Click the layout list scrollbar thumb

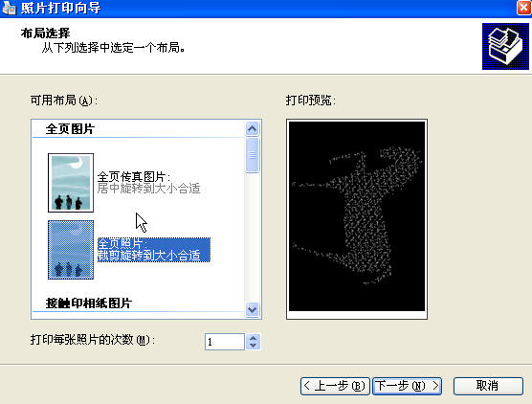coord(252,155)
